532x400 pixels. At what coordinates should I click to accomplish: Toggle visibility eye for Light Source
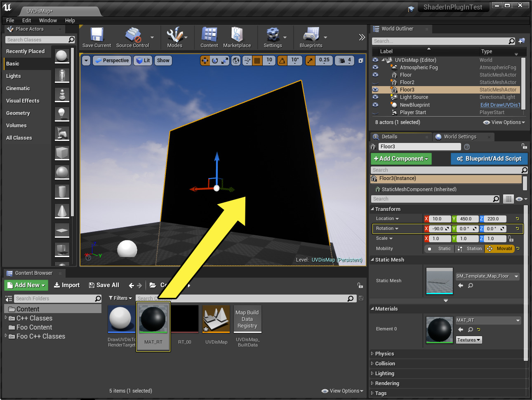click(x=375, y=97)
